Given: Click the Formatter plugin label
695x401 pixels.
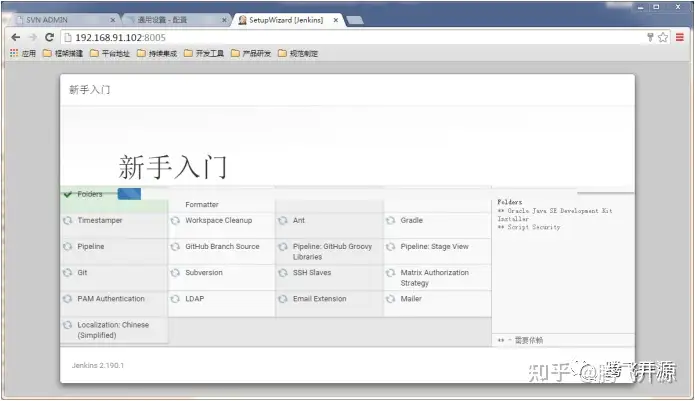Looking at the screenshot, I should click(202, 205).
